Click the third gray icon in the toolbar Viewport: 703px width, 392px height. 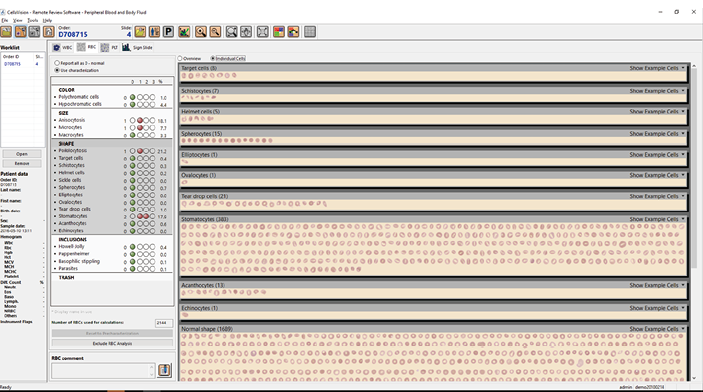(35, 31)
